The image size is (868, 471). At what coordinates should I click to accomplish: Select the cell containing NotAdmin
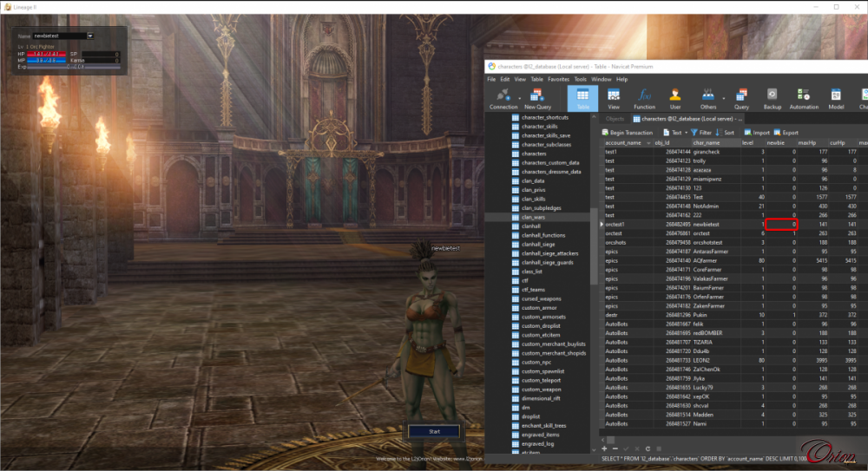pyautogui.click(x=716, y=206)
